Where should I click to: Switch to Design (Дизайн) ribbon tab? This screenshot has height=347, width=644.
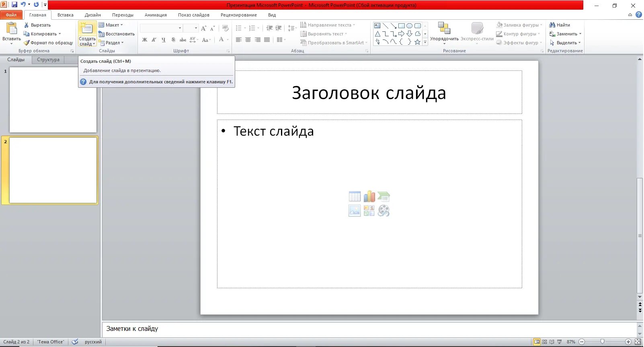tap(92, 15)
